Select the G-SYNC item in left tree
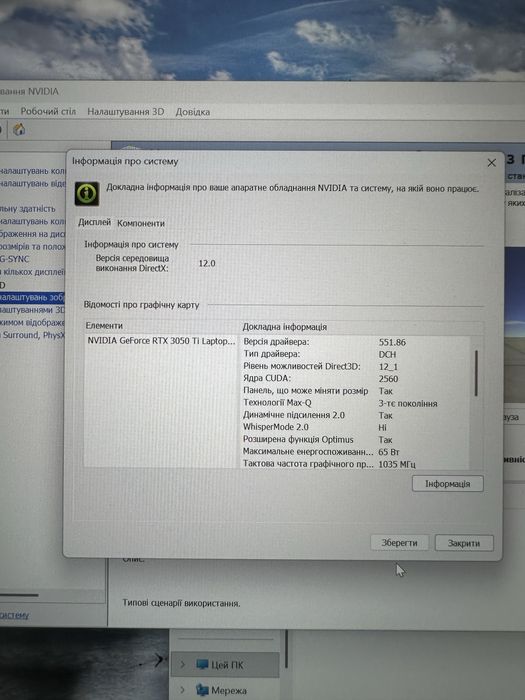Viewport: 525px width, 700px height. pyautogui.click(x=15, y=259)
